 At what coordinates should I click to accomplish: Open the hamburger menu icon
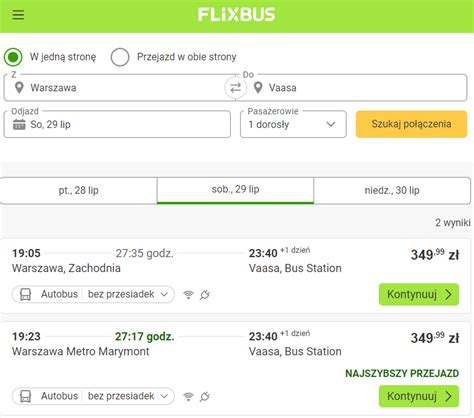tap(18, 15)
